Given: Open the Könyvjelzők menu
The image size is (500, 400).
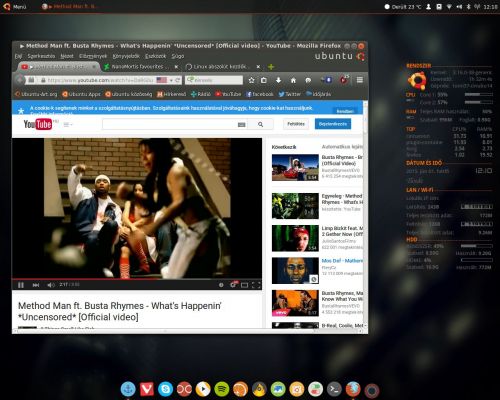Looking at the screenshot, I should pos(126,56).
